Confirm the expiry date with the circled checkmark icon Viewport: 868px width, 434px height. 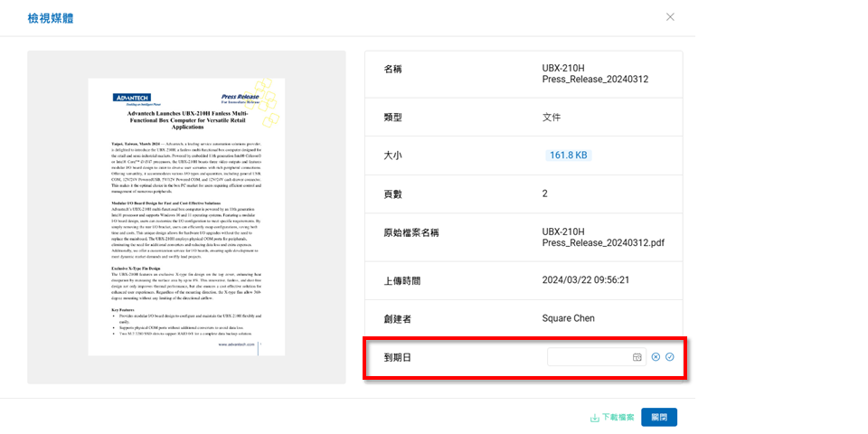pyautogui.click(x=670, y=357)
